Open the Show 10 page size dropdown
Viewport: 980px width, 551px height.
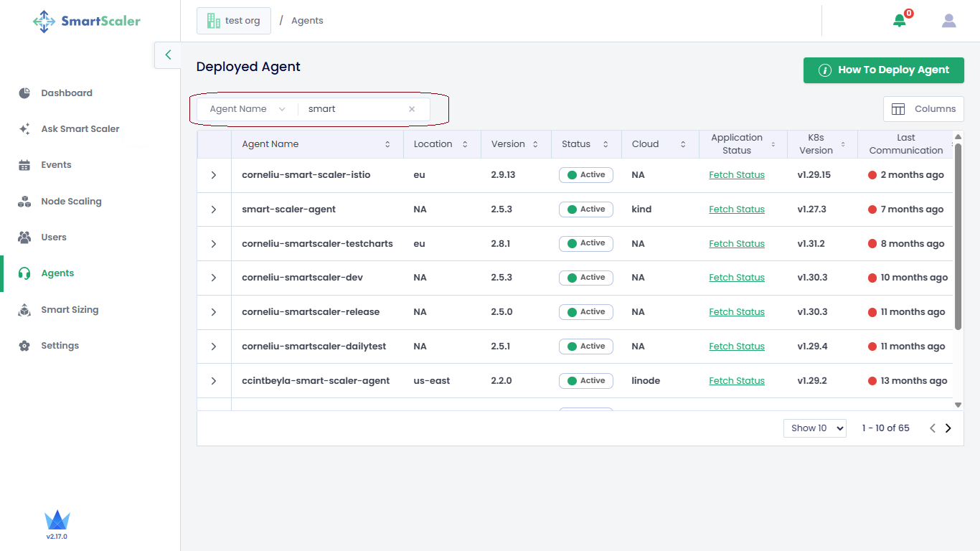click(x=814, y=428)
